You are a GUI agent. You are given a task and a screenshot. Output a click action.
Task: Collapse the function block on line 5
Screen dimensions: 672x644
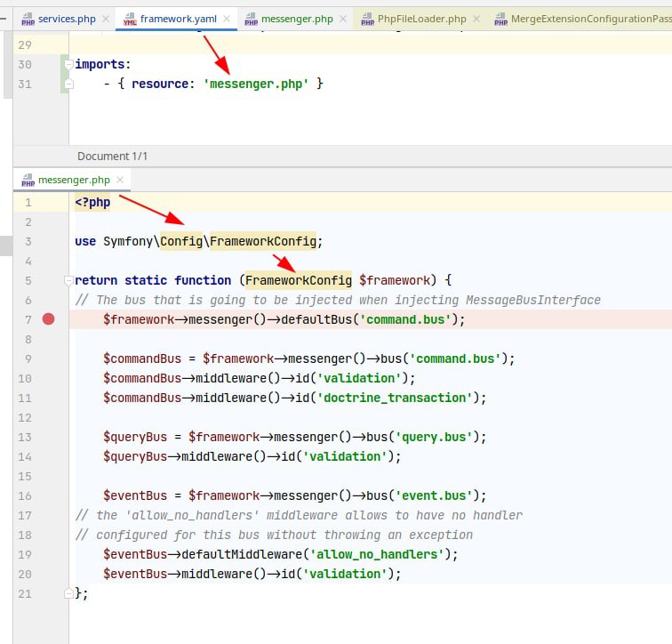click(x=68, y=280)
